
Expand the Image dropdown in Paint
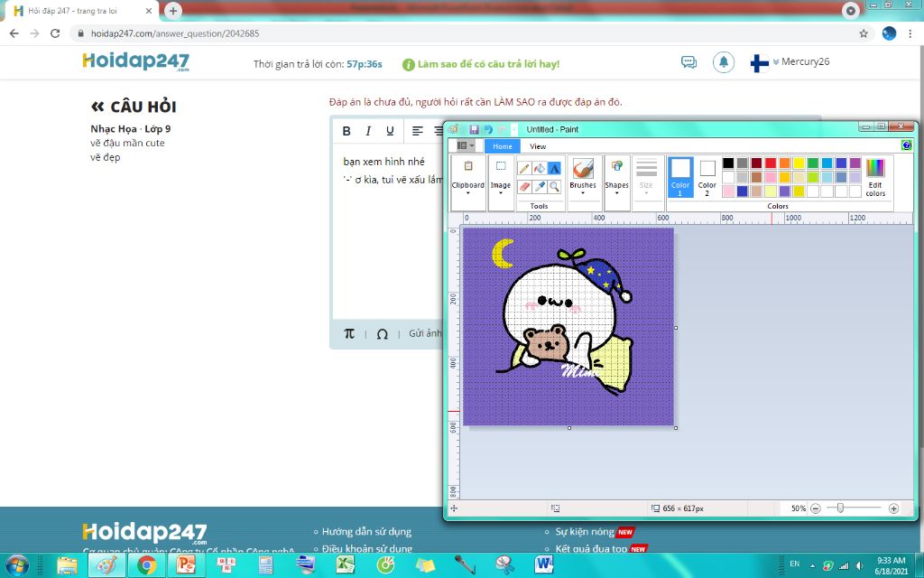pyautogui.click(x=500, y=182)
